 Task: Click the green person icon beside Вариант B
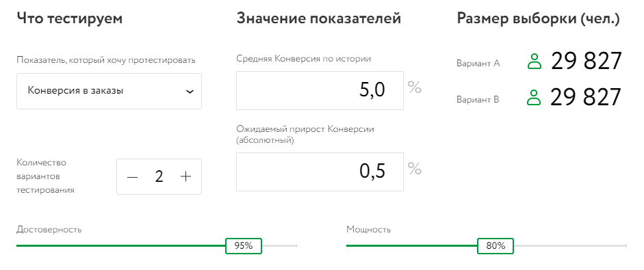tap(534, 98)
